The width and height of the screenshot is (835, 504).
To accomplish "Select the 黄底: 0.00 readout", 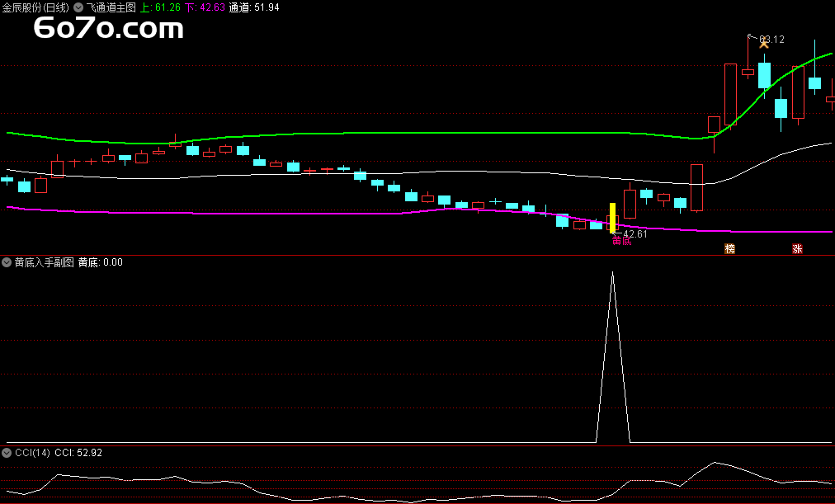I will coord(101,261).
